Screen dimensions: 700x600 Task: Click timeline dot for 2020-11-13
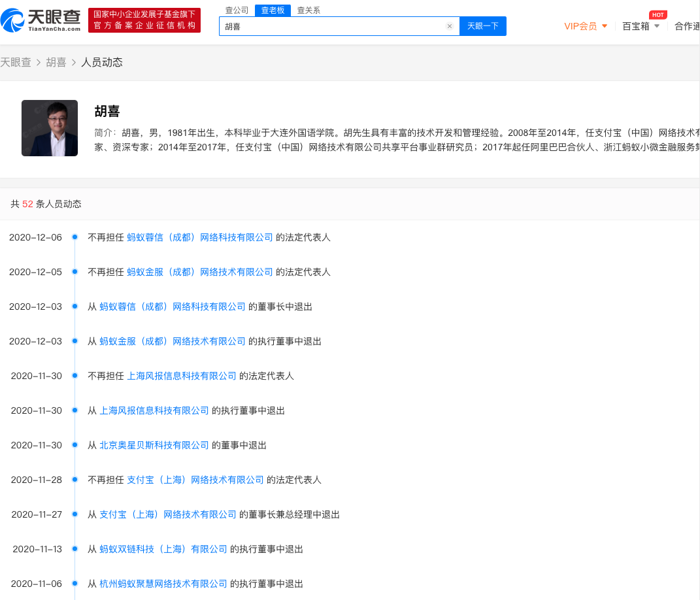coord(75,548)
